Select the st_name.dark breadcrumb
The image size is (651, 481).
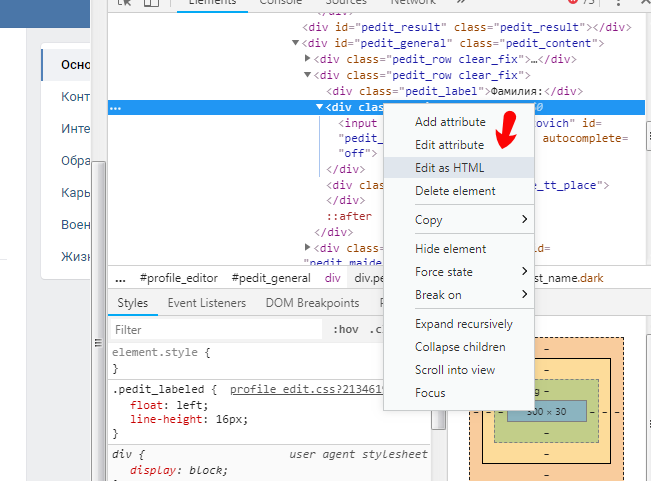coord(569,278)
